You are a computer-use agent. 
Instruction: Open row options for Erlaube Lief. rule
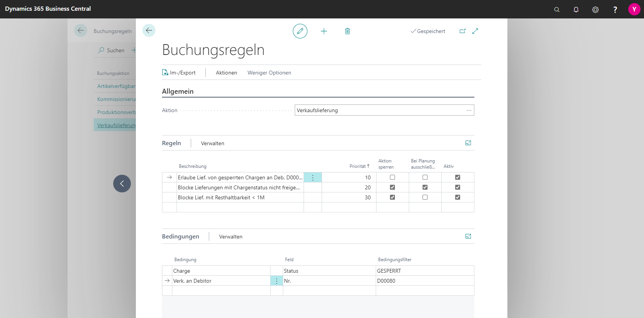click(x=313, y=177)
